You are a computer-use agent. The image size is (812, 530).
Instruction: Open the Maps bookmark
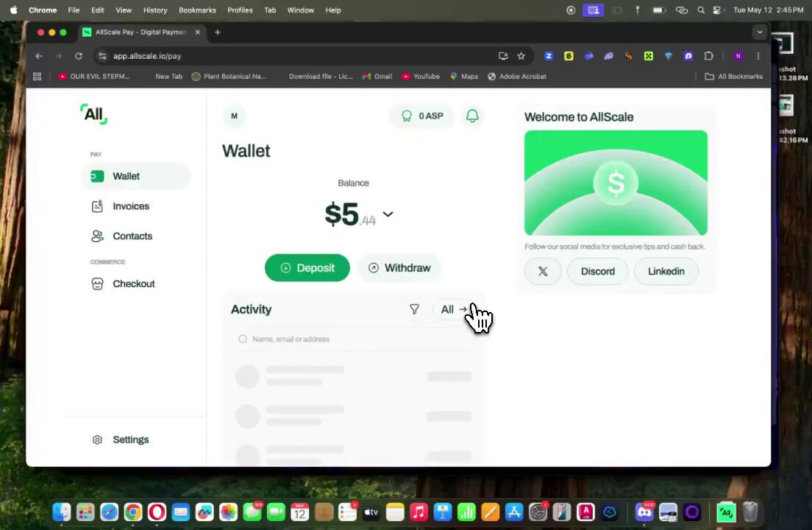tap(464, 76)
